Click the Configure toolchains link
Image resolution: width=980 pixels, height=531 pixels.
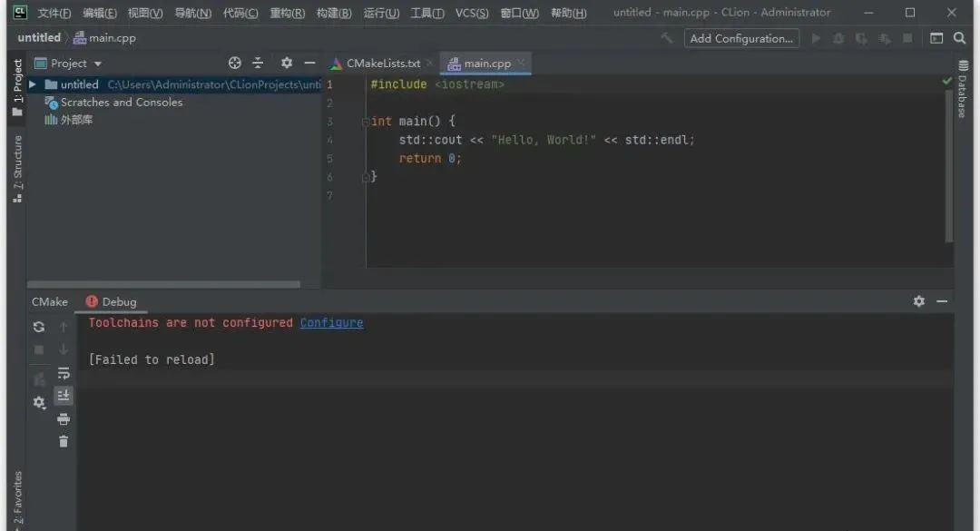(x=331, y=323)
